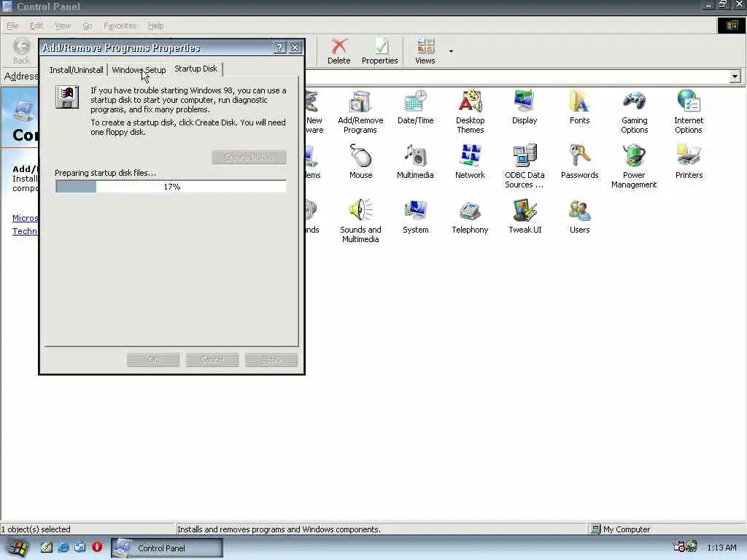Click the Delete toolbar button
Viewport: 747px width, 560px height.
click(x=338, y=51)
